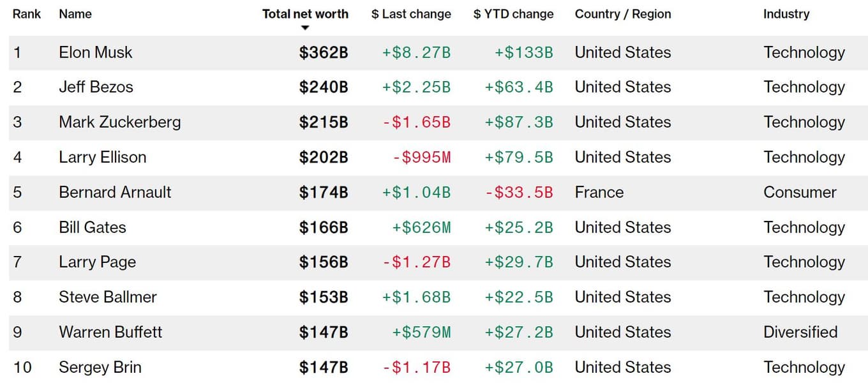Click the Country / Region column header
This screenshot has height=383, width=868.
(622, 14)
